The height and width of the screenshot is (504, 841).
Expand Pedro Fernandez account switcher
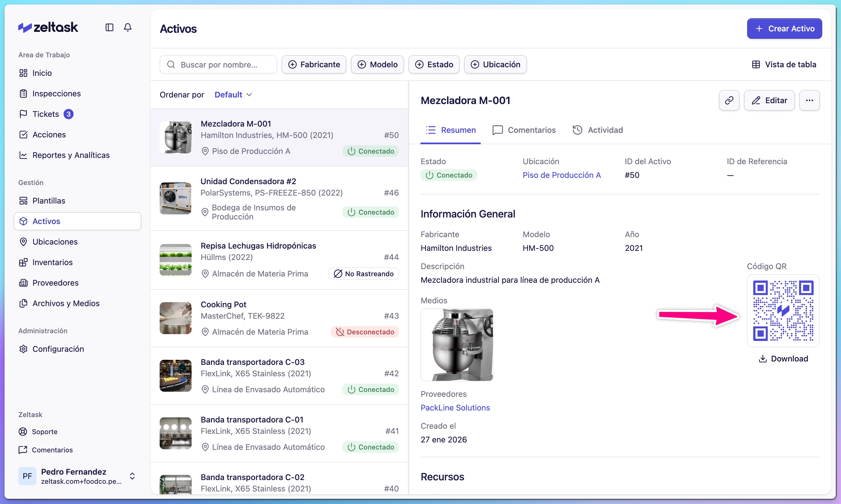click(132, 476)
